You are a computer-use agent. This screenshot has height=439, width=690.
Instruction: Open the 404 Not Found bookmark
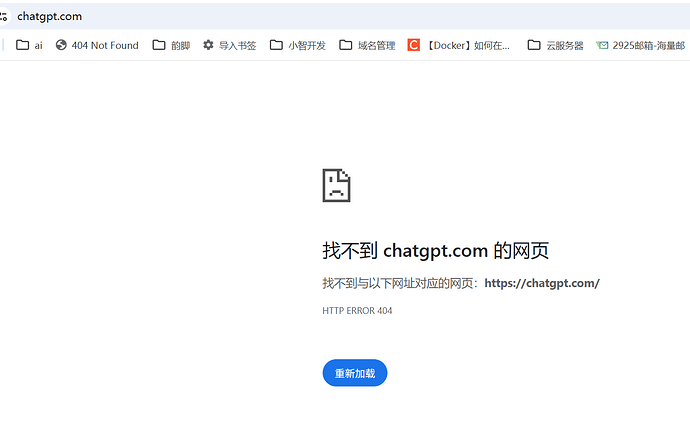coord(97,45)
